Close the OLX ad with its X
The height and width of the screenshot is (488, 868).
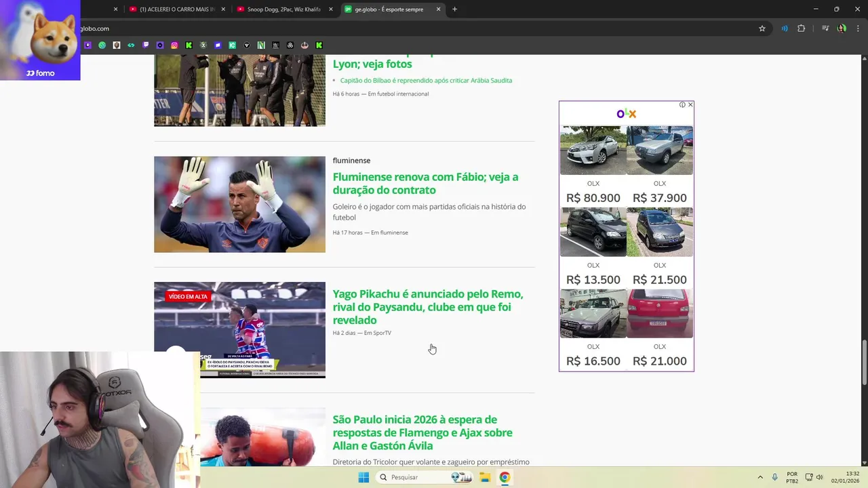coord(690,104)
